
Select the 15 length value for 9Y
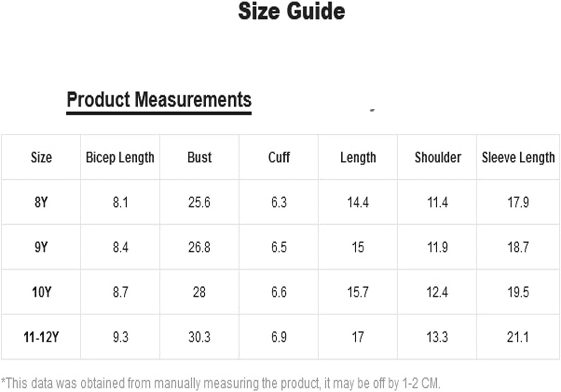(358, 247)
